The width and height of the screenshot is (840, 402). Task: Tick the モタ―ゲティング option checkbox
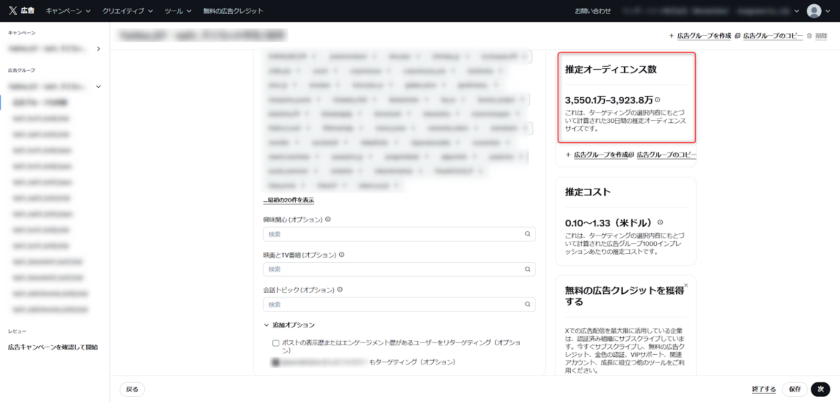[x=276, y=361]
